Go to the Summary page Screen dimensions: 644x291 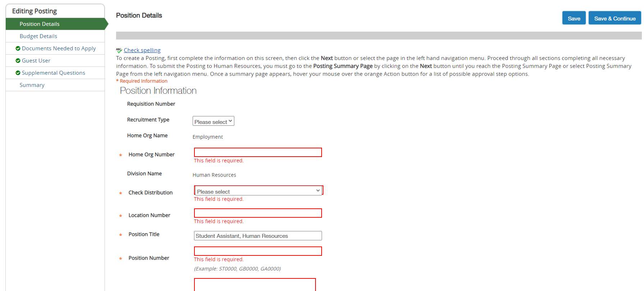(x=32, y=85)
